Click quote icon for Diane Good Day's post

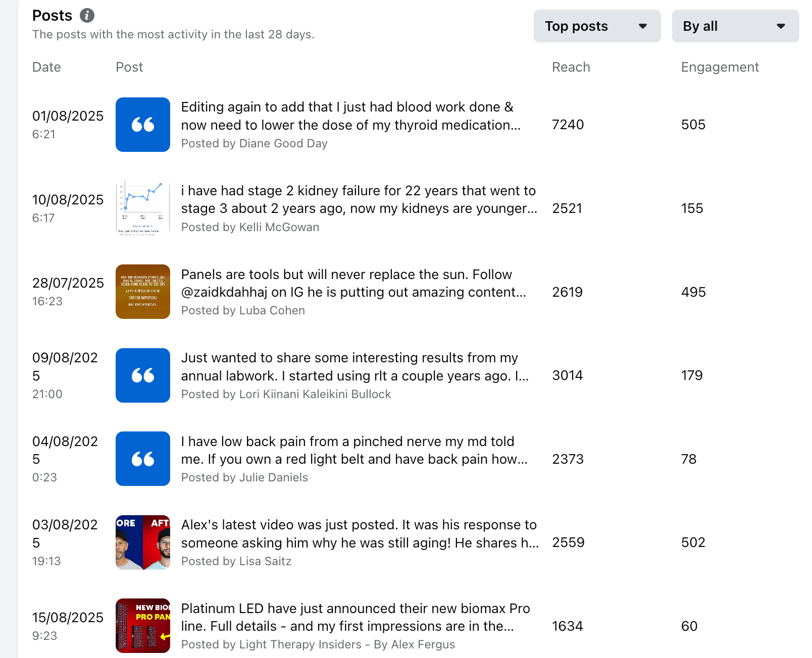coord(143,125)
